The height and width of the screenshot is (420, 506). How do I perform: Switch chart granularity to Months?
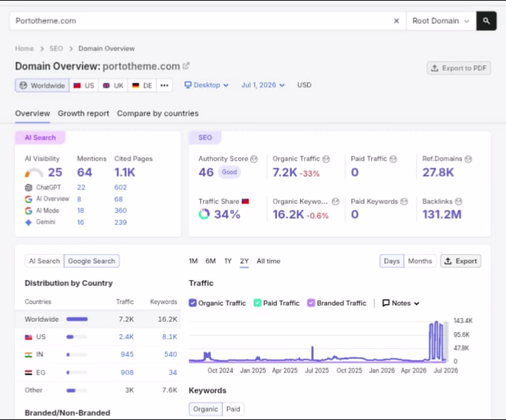pos(420,261)
